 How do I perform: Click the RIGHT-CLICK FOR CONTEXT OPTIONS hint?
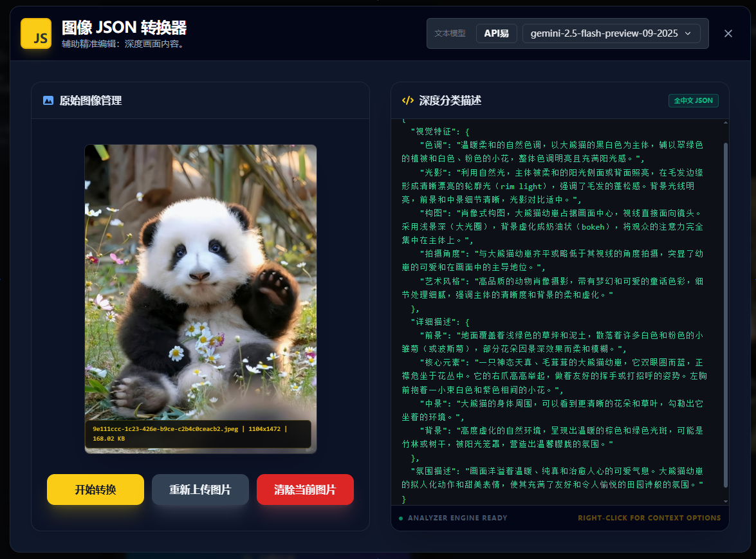[x=649, y=518]
